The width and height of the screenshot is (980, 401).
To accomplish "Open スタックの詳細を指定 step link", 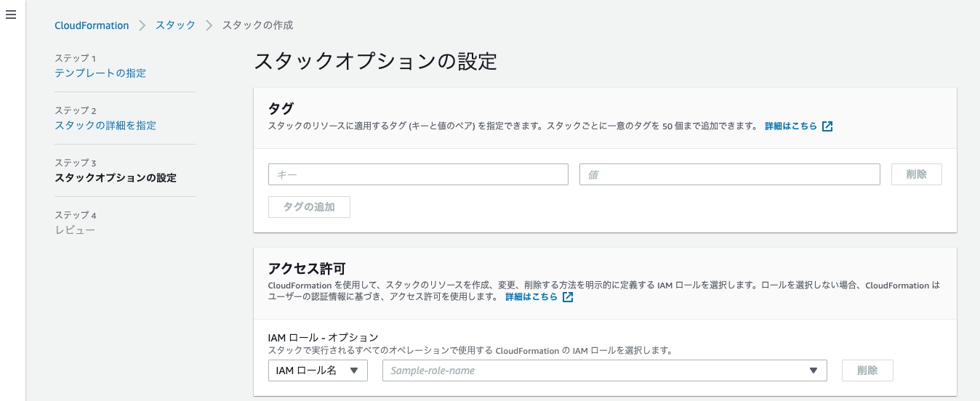I will tap(105, 126).
